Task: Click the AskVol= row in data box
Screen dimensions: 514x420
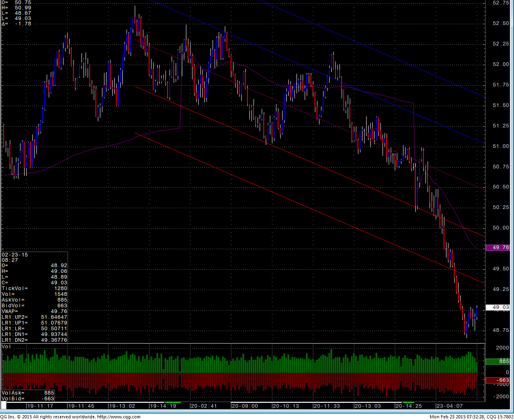Action: [x=34, y=300]
